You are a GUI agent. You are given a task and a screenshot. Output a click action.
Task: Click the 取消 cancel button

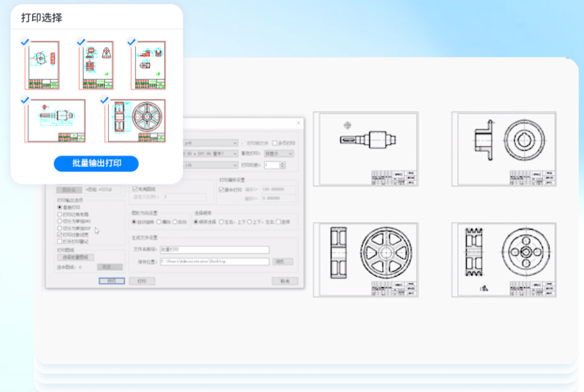285,281
